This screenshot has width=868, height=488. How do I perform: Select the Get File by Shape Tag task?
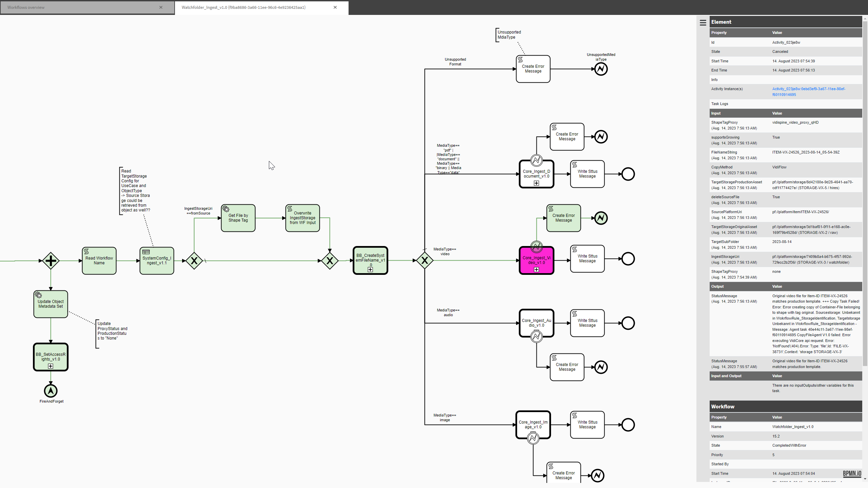[238, 218]
